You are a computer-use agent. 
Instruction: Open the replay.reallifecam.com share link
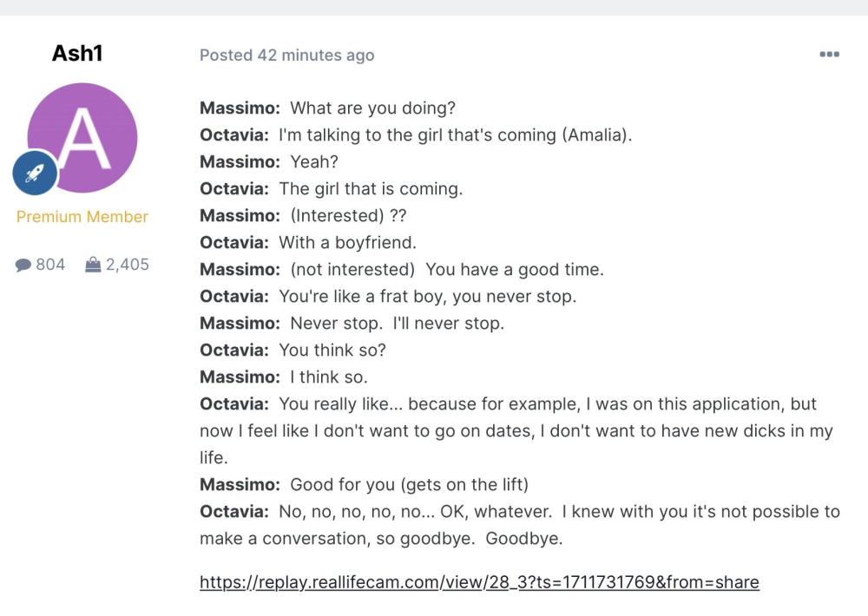point(479,582)
